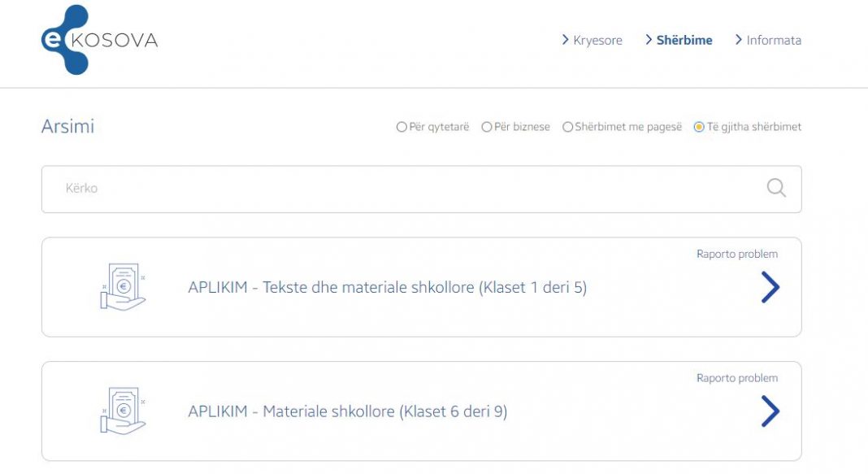Select the Për qytetarë radio button
Image resolution: width=868 pixels, height=474 pixels.
coord(401,127)
